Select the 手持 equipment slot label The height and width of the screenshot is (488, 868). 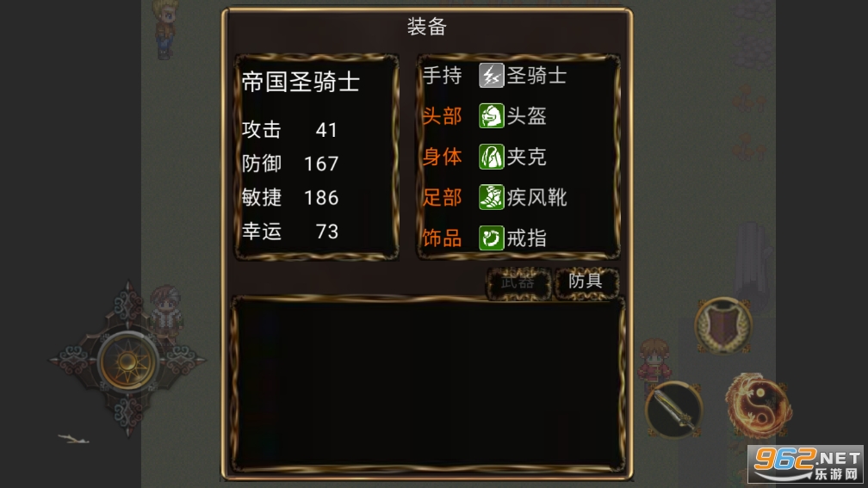pos(442,75)
